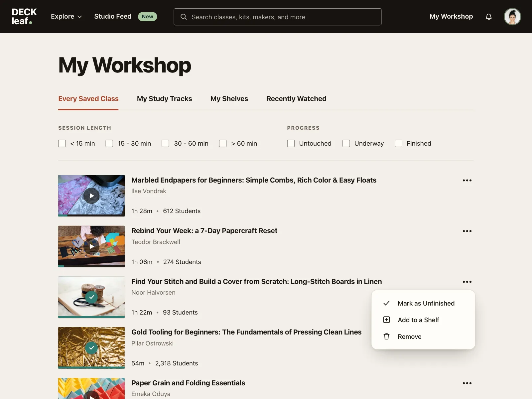View instructor Emeka Oduya

click(x=151, y=394)
